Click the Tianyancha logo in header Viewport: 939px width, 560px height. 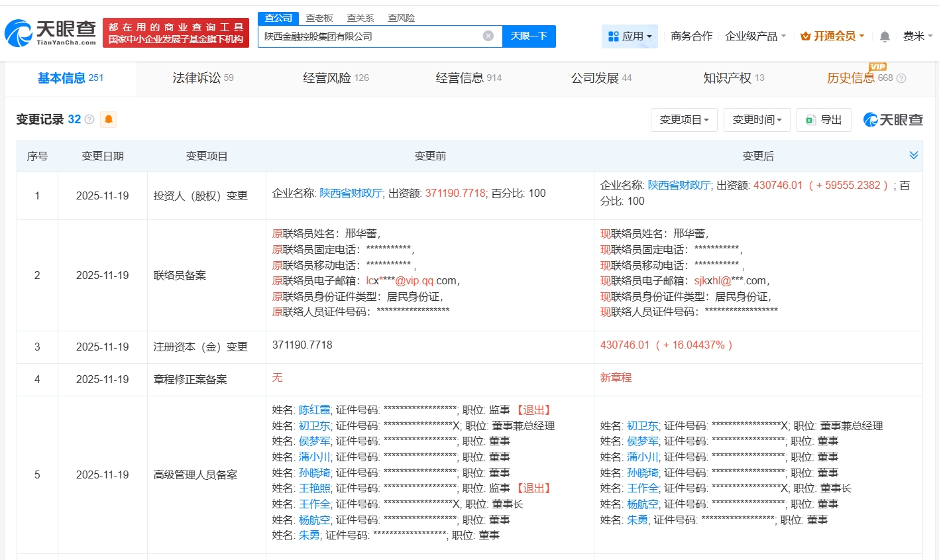point(51,32)
